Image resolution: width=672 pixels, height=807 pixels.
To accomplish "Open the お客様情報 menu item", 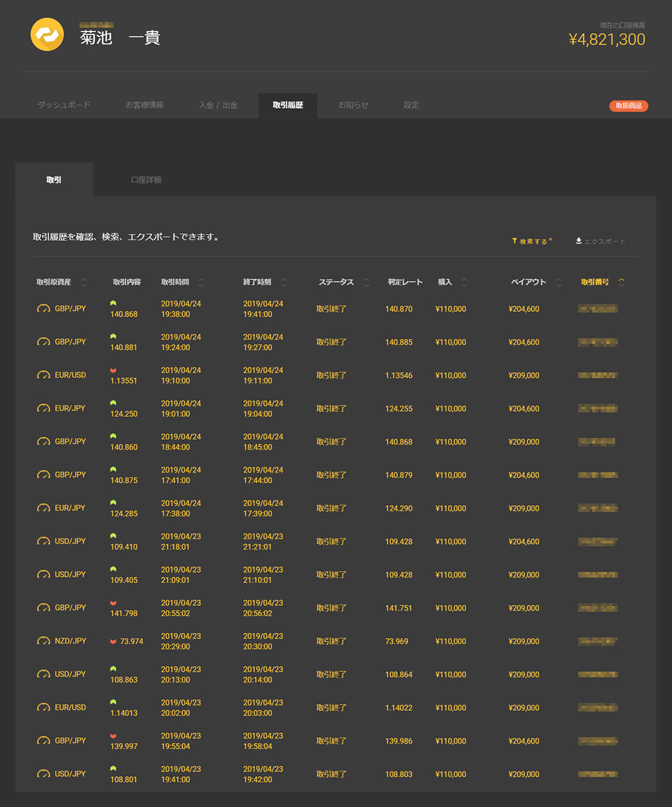I will pyautogui.click(x=144, y=106).
